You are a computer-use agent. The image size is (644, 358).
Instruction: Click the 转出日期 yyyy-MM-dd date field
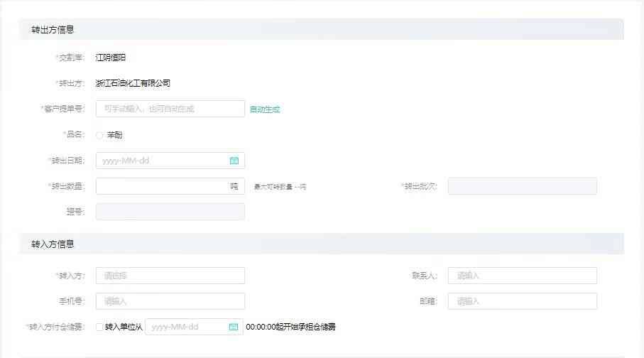(x=162, y=161)
